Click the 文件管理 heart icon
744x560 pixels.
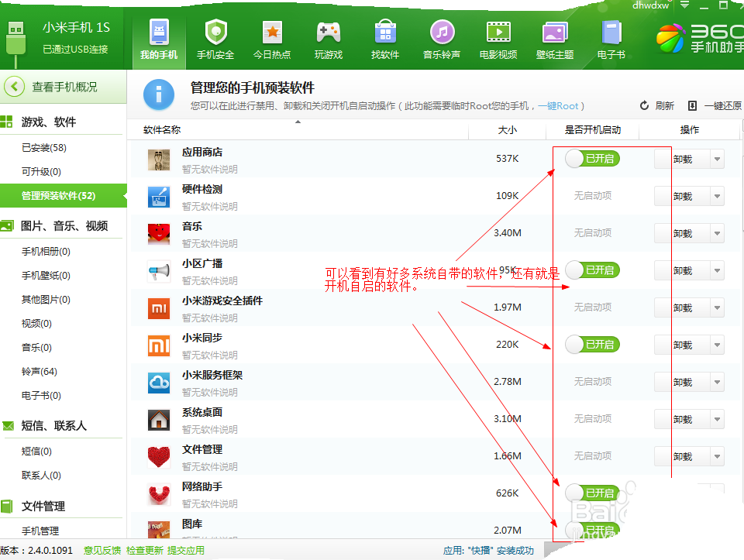click(x=158, y=457)
